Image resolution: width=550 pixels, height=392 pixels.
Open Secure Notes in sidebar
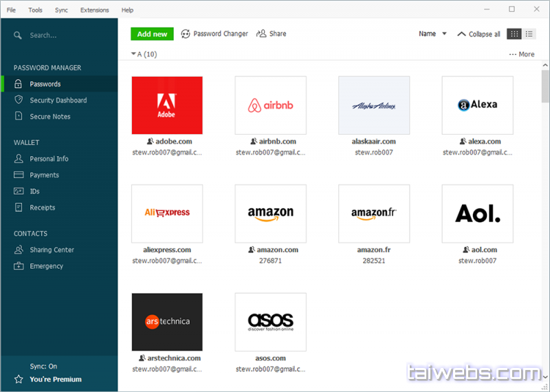click(49, 117)
